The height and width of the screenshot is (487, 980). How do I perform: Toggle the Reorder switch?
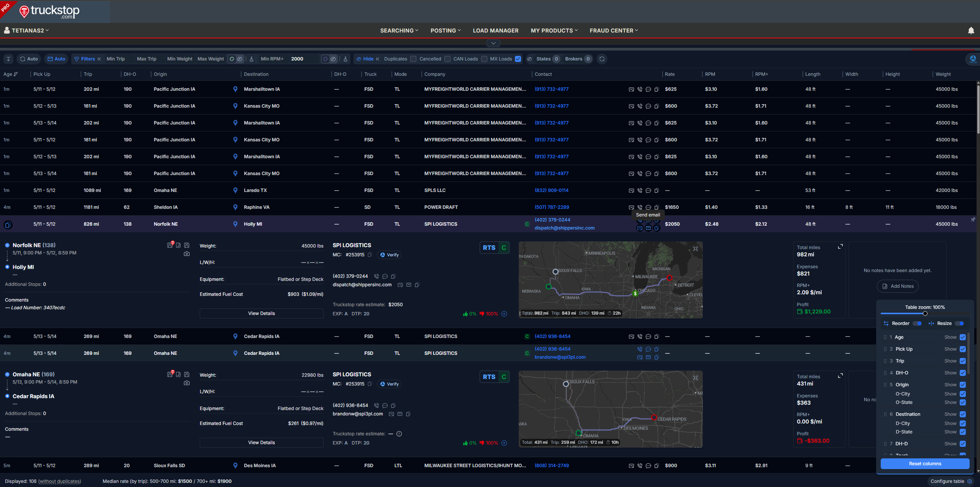point(918,323)
